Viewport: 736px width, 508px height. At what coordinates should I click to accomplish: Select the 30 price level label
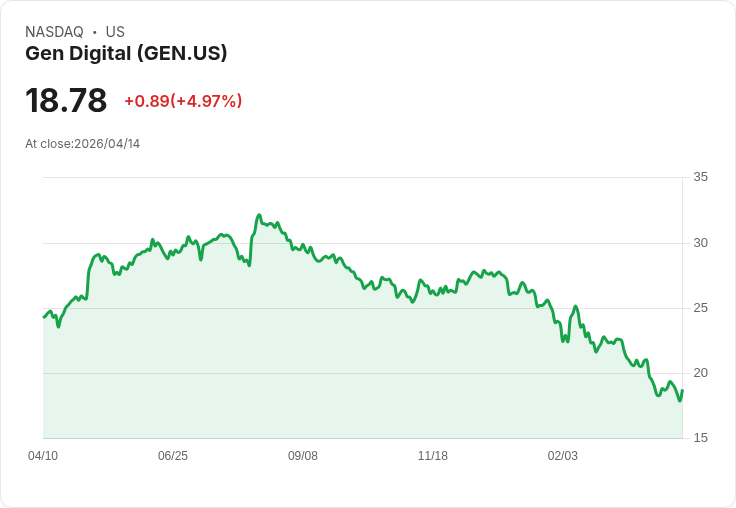(701, 243)
